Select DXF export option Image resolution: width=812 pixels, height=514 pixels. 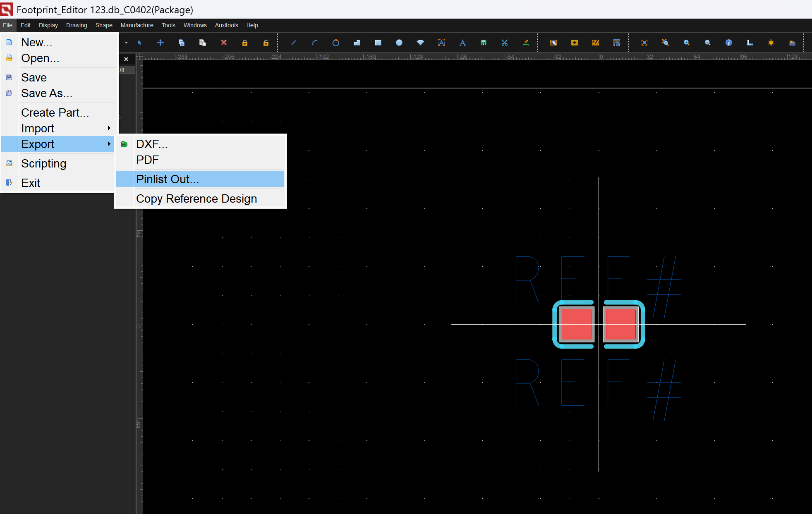point(152,144)
